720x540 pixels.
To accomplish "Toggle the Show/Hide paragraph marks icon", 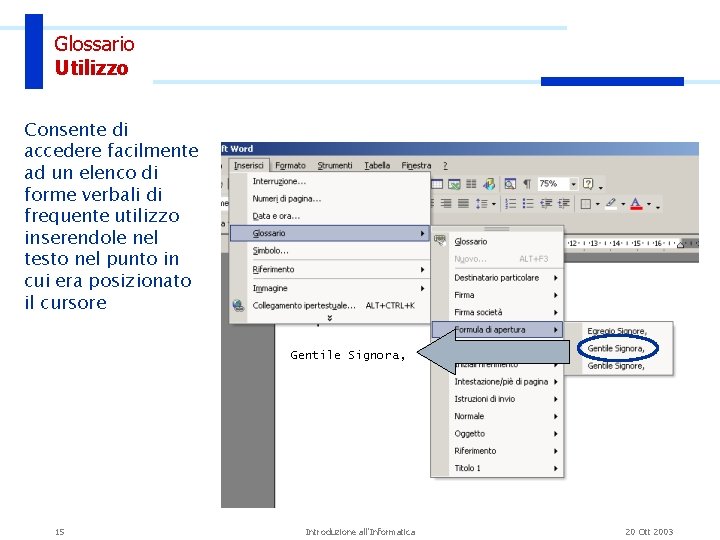I will (527, 184).
